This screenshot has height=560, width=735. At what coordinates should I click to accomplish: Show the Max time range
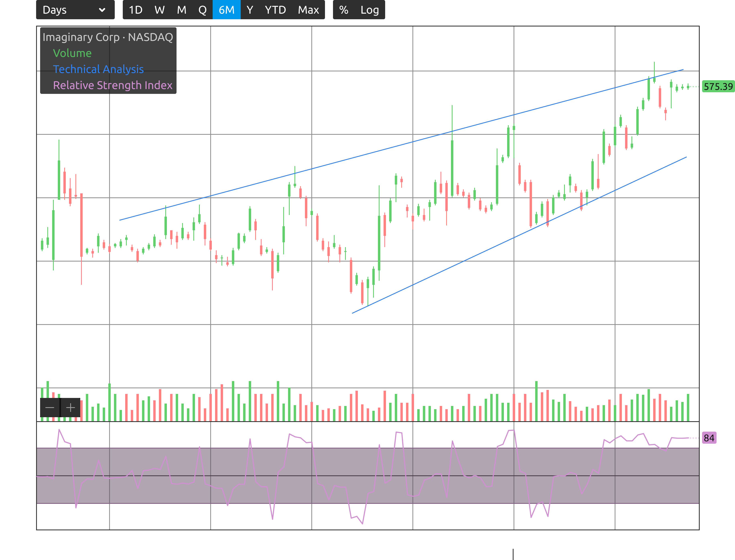308,10
